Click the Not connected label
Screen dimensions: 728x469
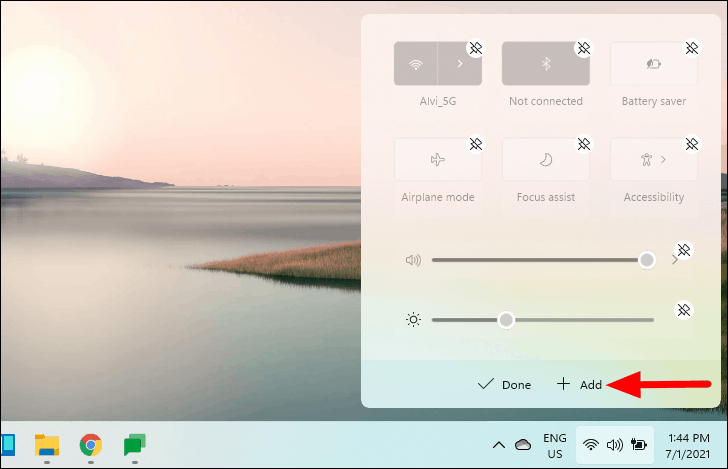click(x=546, y=101)
